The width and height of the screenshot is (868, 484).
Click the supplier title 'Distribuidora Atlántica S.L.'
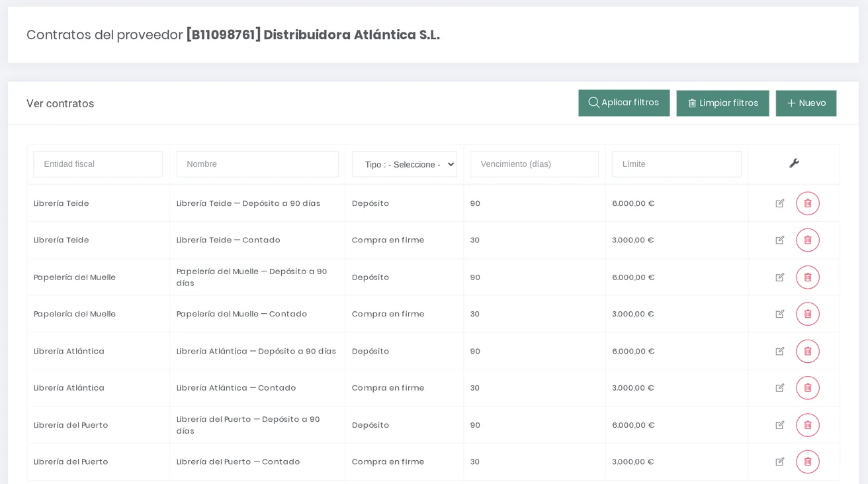[351, 35]
